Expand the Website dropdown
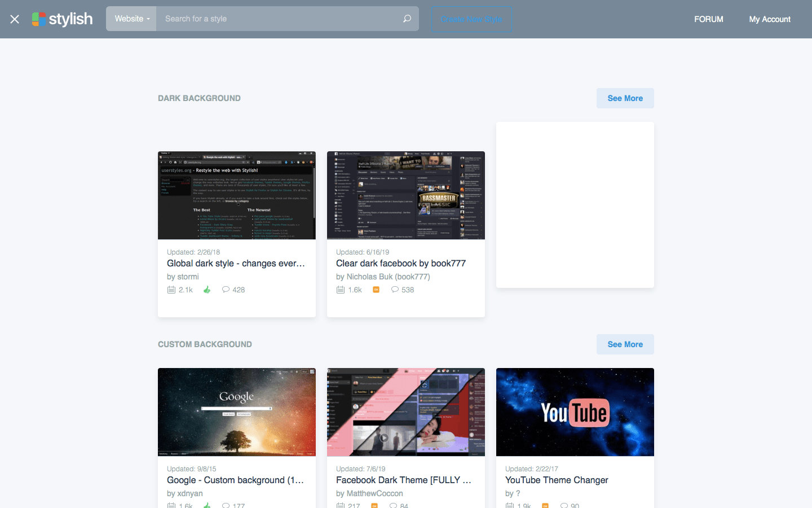 click(x=131, y=19)
